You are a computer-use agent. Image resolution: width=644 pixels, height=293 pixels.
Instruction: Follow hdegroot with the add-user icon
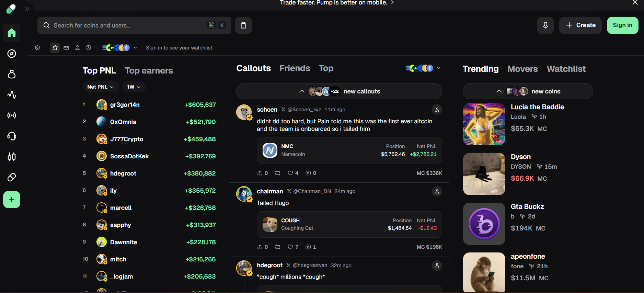[x=437, y=266]
